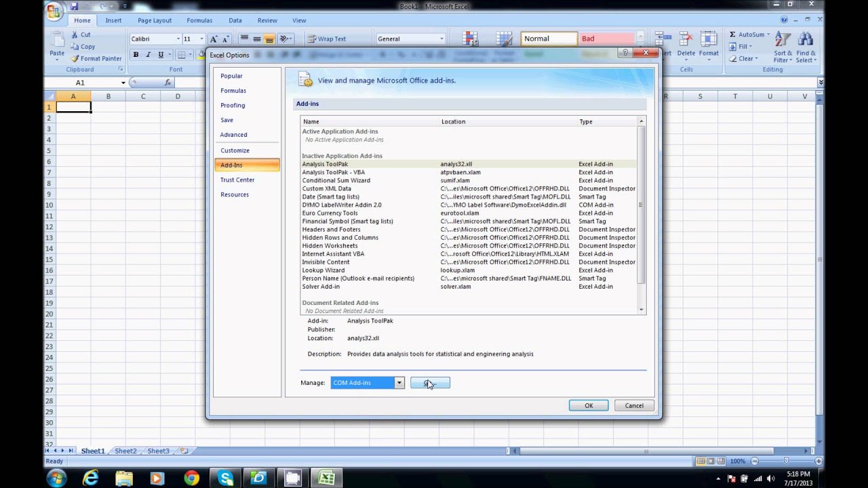Click the AutoSum sigma icon
The width and height of the screenshot is (868, 488).
[732, 35]
